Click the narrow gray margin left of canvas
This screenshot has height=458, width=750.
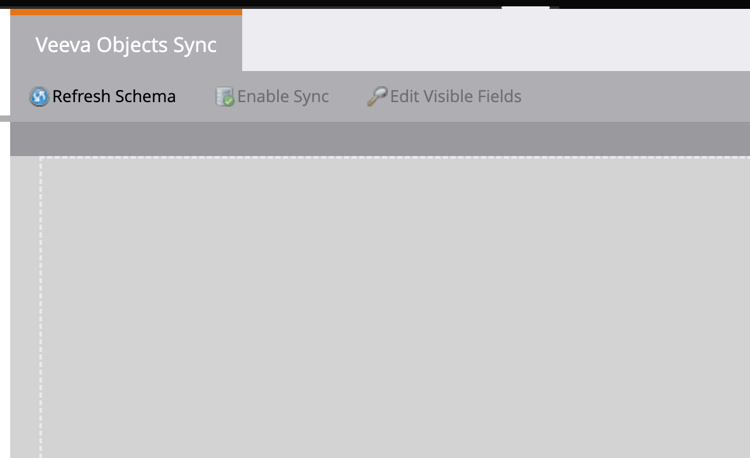(25, 307)
